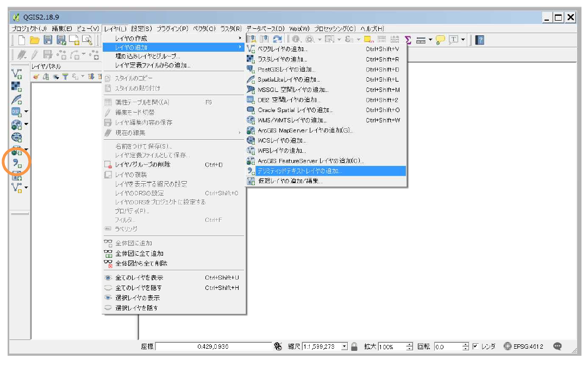This screenshot has height=365, width=588.
Task: Click the delimited text layer toolbar icon
Action: tap(17, 162)
